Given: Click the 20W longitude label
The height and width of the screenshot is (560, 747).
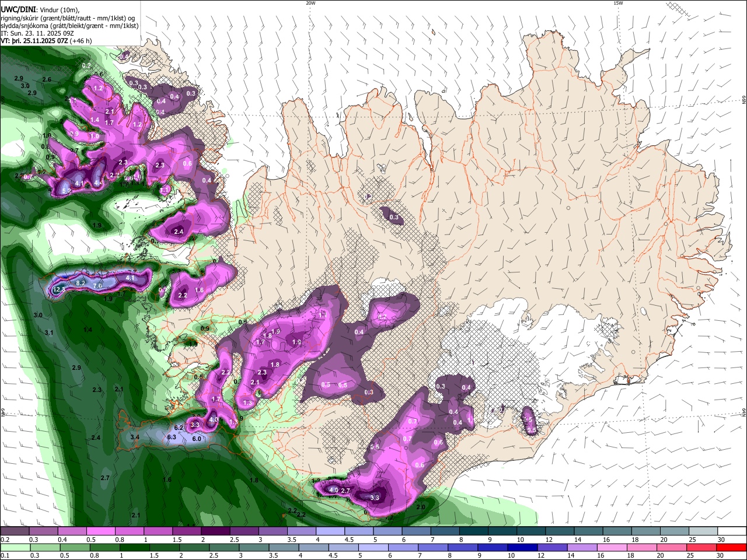Looking at the screenshot, I should [x=310, y=3].
